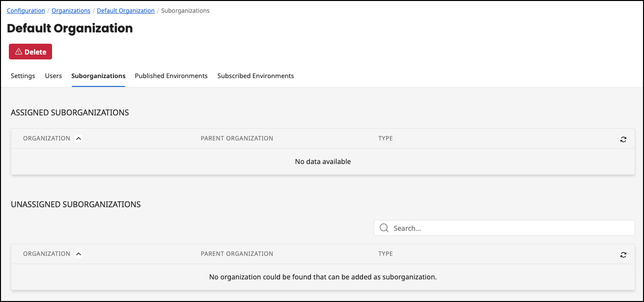Toggle sort order on unassigned ORGANIZATION column
Screen dimensions: 644x302
coord(47,253)
